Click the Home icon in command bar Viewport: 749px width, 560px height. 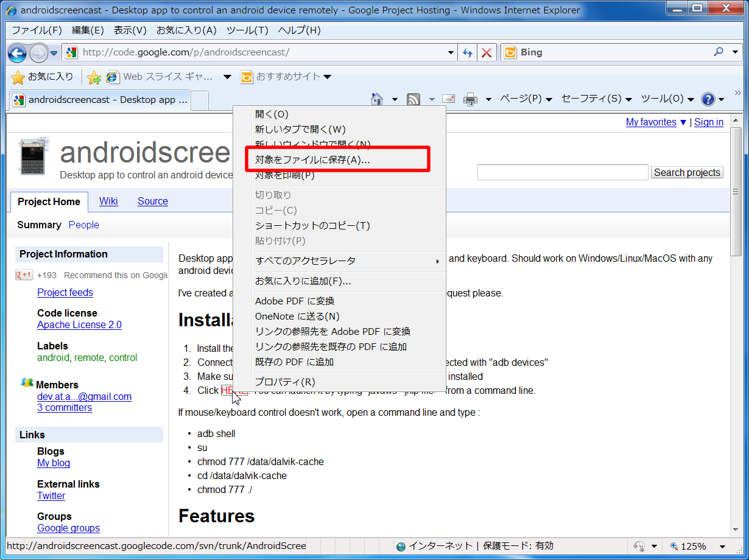coord(377,99)
